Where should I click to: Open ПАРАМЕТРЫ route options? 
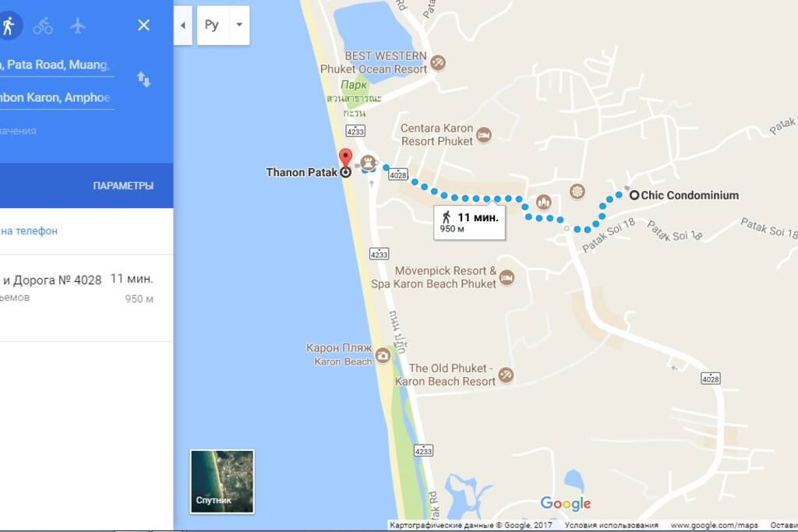click(x=123, y=185)
